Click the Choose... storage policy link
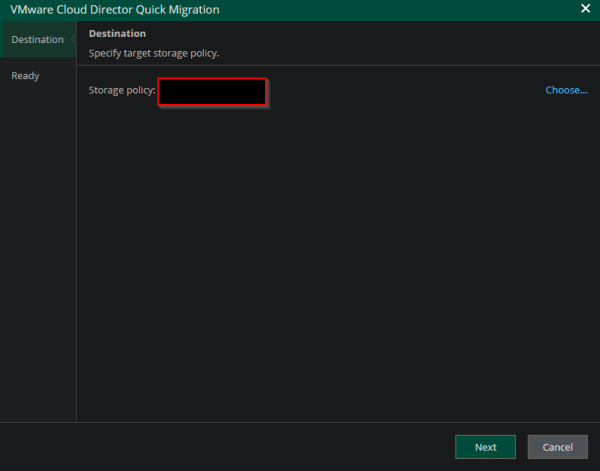Screen dimensions: 600x471 (566, 90)
